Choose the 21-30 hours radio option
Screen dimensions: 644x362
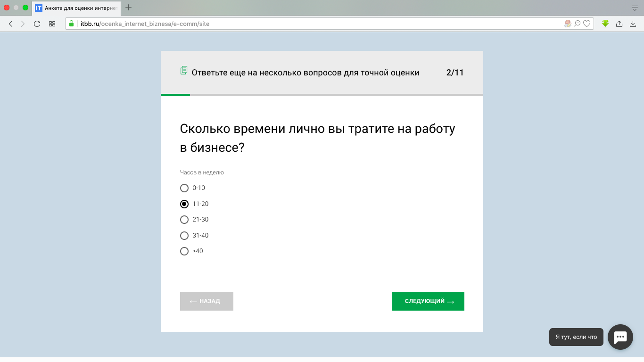coord(184,220)
